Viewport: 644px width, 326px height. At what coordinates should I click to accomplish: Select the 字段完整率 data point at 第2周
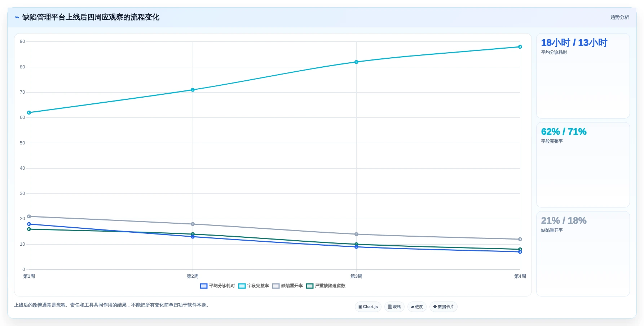click(193, 90)
